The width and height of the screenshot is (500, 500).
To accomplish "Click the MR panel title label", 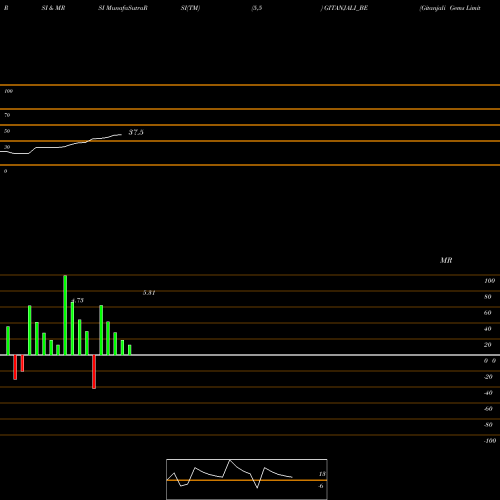I will 446,260.
